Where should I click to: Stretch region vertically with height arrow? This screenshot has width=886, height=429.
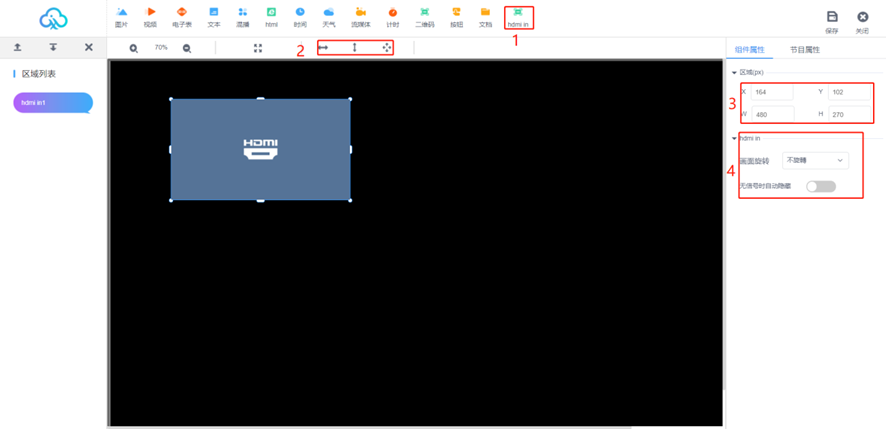click(354, 47)
